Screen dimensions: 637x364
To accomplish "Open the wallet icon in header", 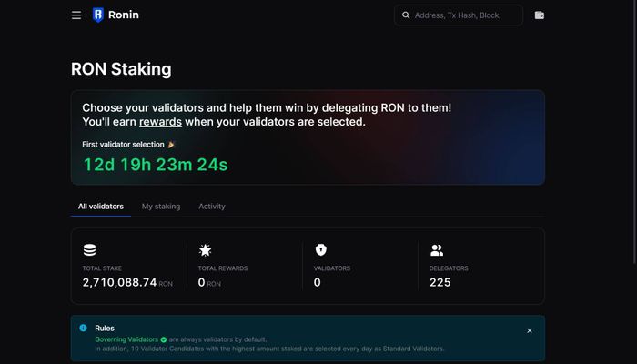I will pos(539,15).
